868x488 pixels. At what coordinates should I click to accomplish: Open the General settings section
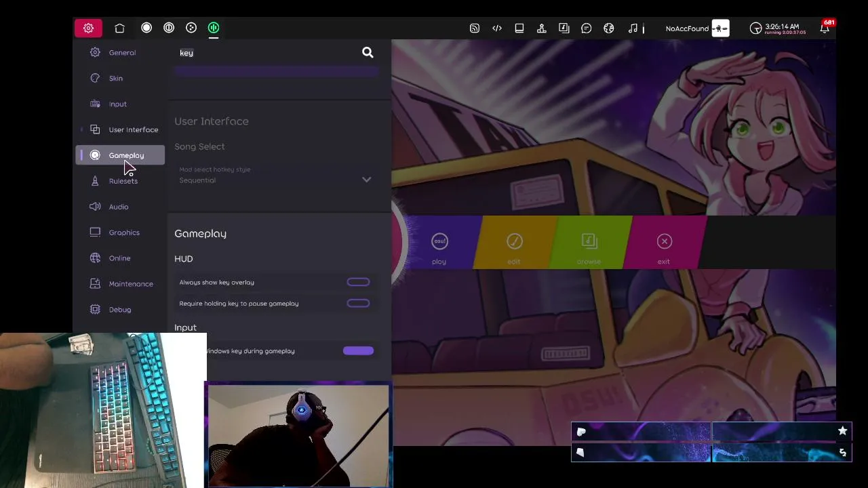120,52
